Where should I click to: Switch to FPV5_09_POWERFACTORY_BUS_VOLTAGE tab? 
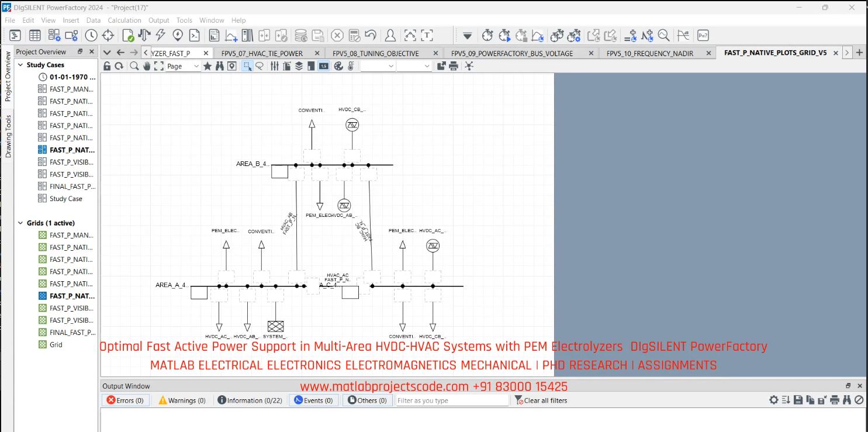[512, 53]
